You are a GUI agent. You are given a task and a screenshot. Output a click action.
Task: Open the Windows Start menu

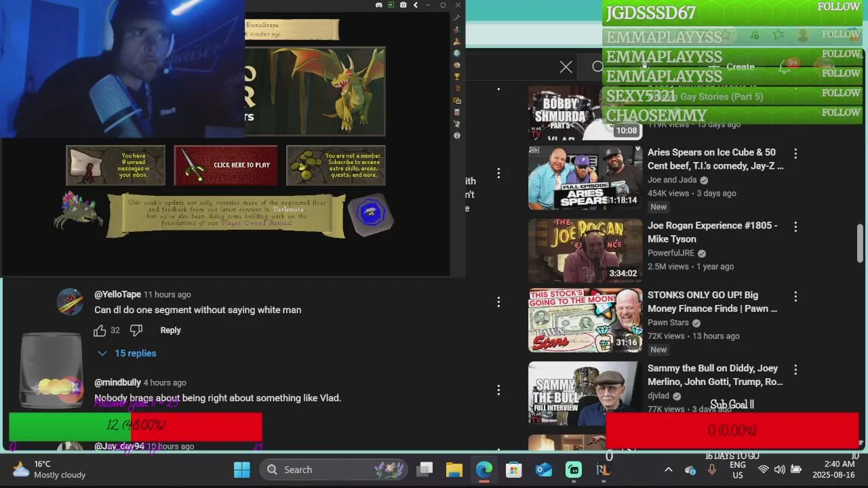(242, 470)
